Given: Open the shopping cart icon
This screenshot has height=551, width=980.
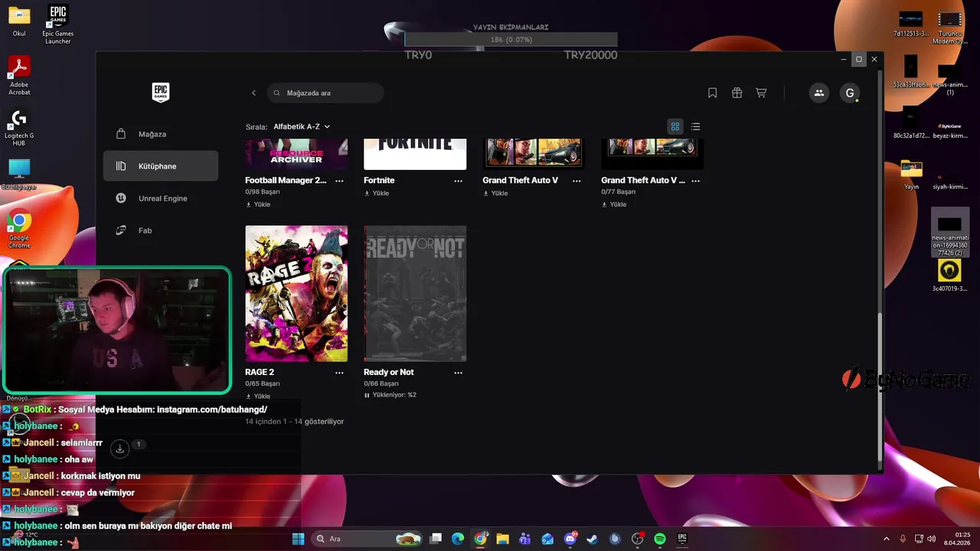Looking at the screenshot, I should 761,93.
